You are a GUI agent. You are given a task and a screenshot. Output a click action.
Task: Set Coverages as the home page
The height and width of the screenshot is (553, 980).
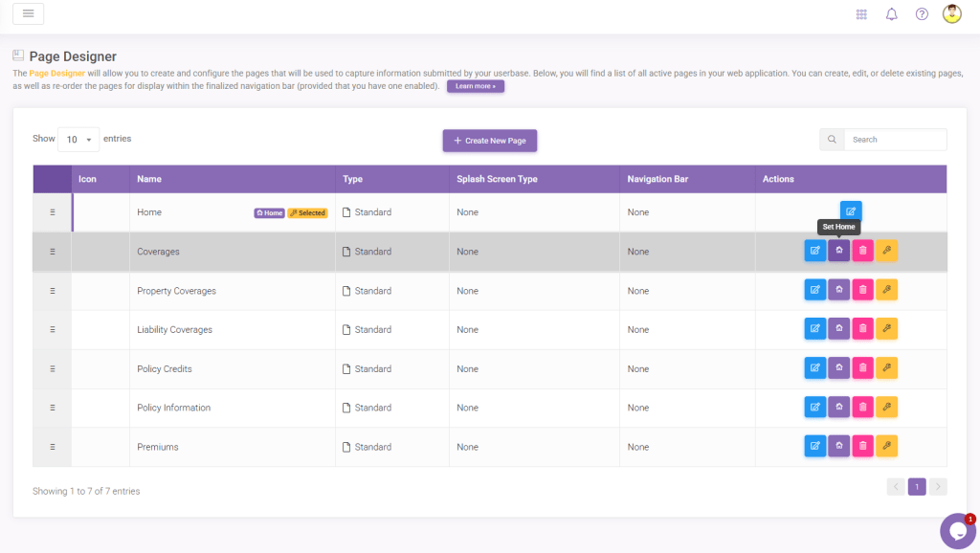(x=838, y=251)
